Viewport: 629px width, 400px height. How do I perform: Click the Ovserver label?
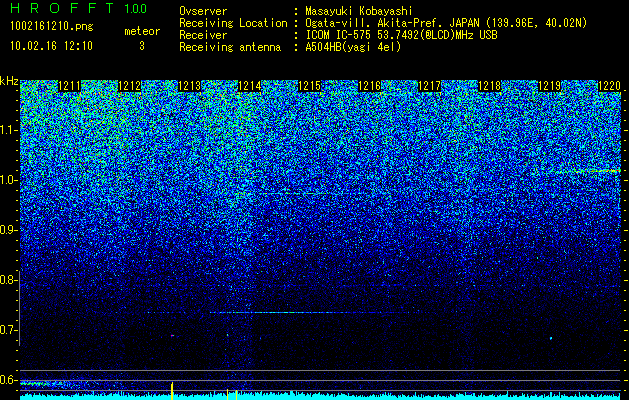click(x=203, y=11)
